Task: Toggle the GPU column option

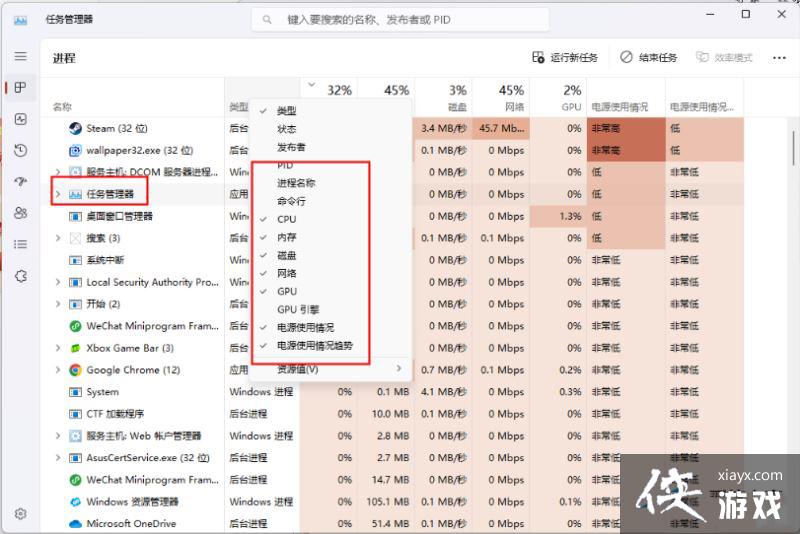Action: 330,291
